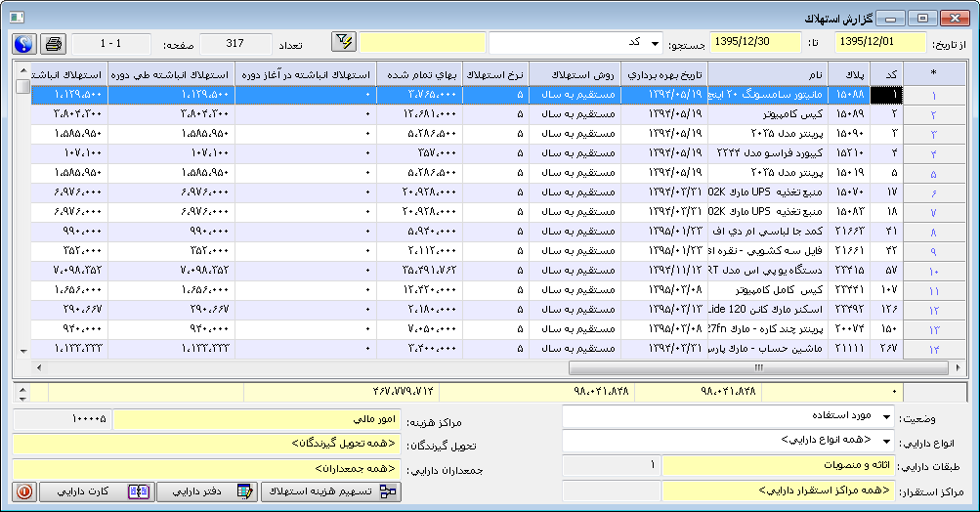Screen dimensions: 980x512
Task: Click application icon in title bar
Action: click(17, 19)
